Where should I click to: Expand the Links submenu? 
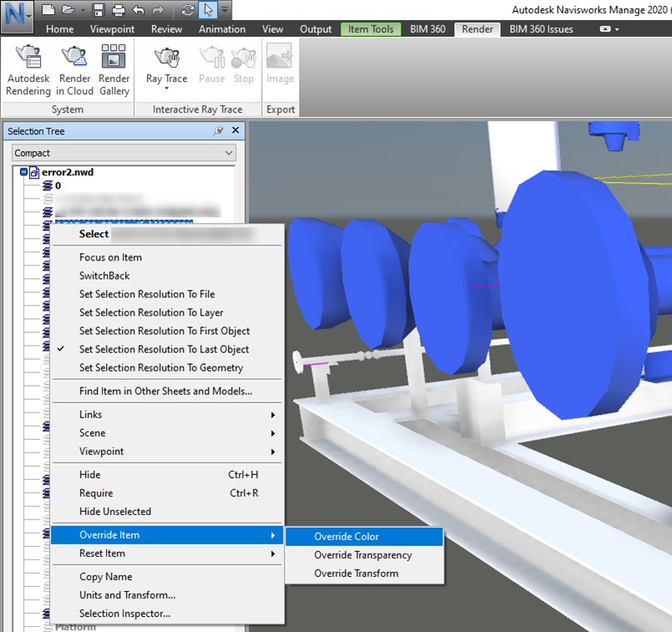tap(167, 414)
